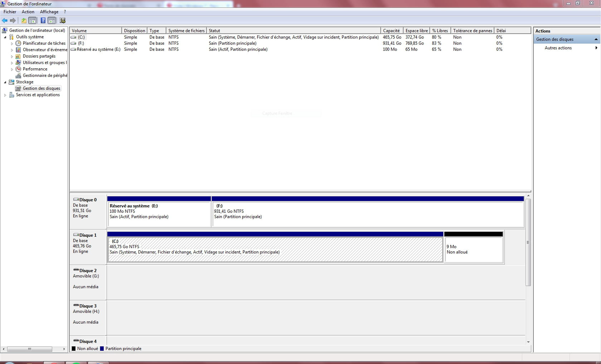Click the disk view settings toolbar icon
The height and width of the screenshot is (364, 601).
tap(63, 21)
